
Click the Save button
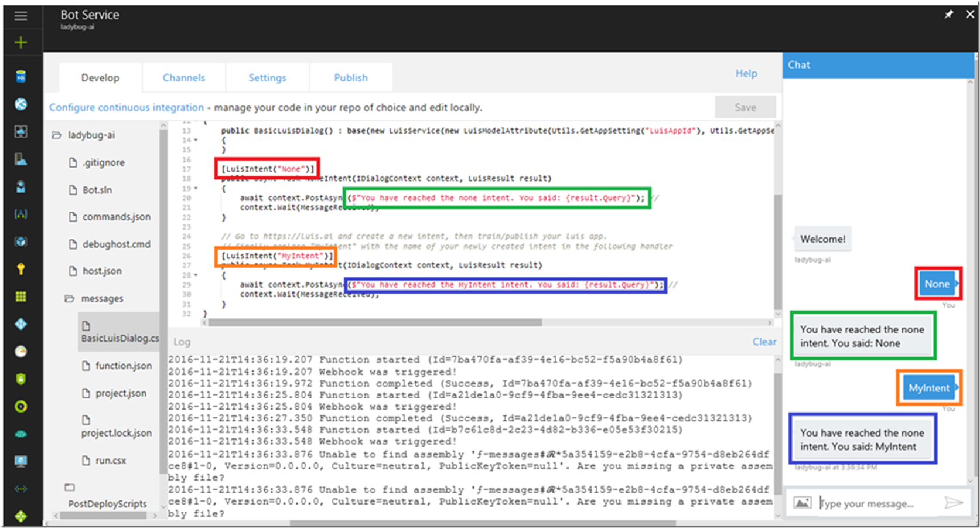click(745, 107)
